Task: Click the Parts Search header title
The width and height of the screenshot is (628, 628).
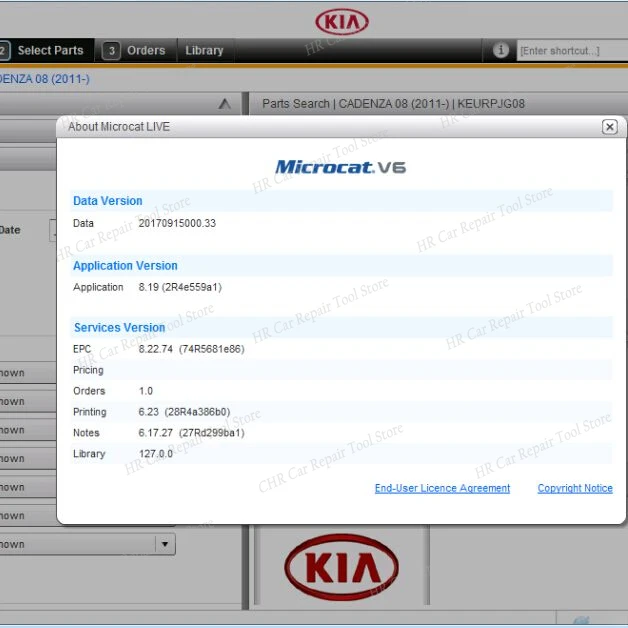Action: tap(393, 104)
